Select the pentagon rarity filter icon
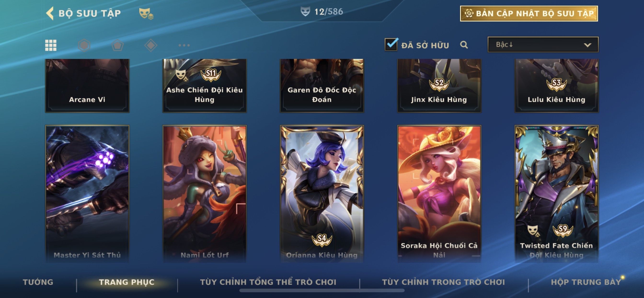The image size is (644, 298). pyautogui.click(x=117, y=45)
